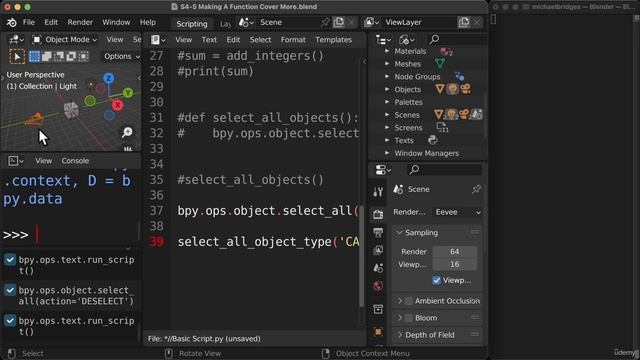Open the Object properties tab
The height and width of the screenshot is (360, 640).
point(378,332)
